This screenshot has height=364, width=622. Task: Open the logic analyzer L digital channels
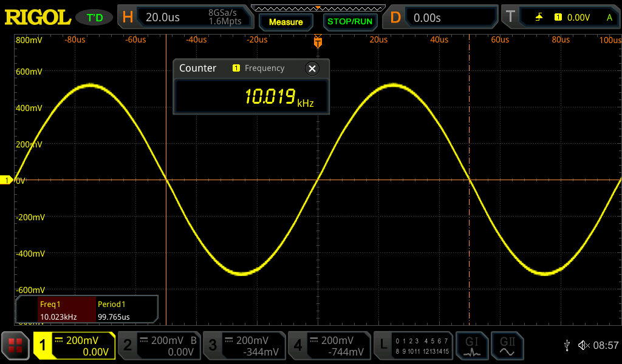[414, 346]
